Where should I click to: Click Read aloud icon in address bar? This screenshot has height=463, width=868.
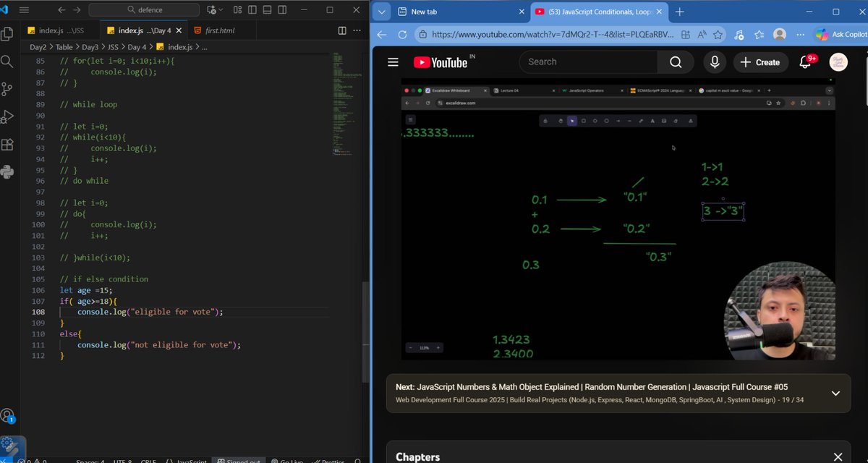[702, 34]
